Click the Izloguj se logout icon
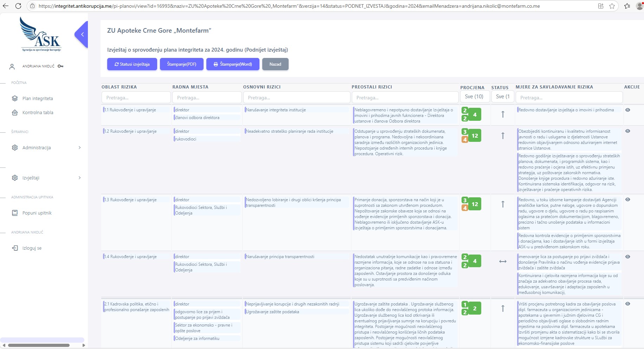Viewport: 644px width, 349px height. pyautogui.click(x=15, y=248)
